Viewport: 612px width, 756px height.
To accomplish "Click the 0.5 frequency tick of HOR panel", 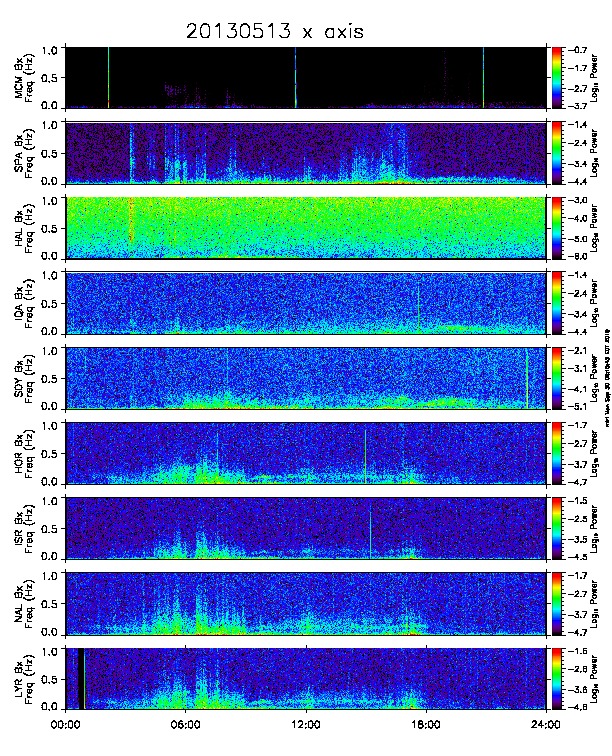I will [x=50, y=454].
